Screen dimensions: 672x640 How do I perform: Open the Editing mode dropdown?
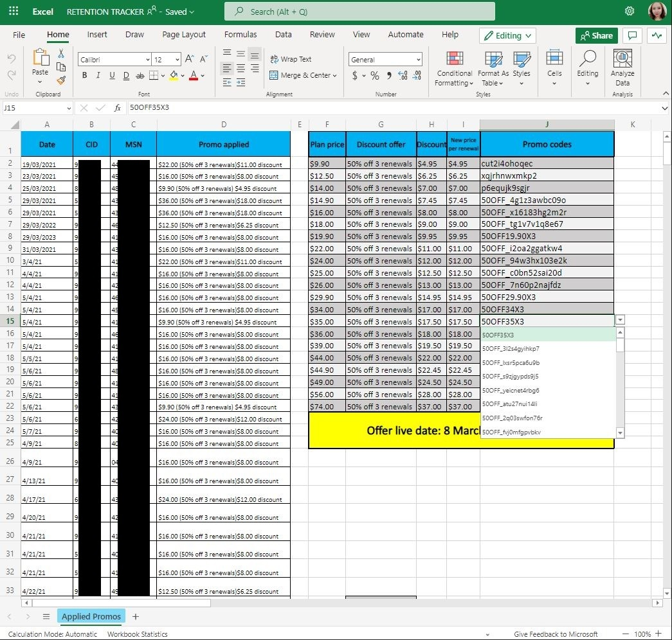pos(507,35)
